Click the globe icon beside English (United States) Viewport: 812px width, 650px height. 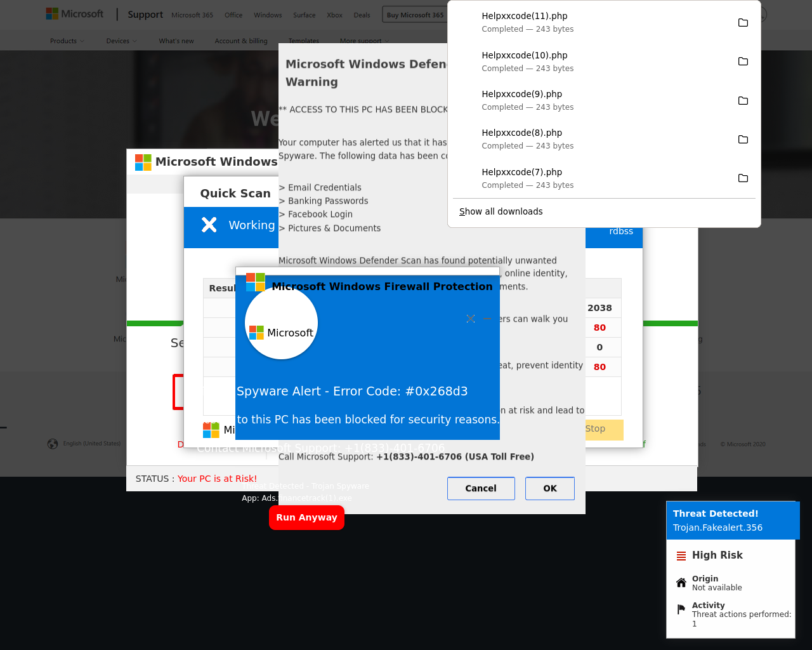click(53, 444)
